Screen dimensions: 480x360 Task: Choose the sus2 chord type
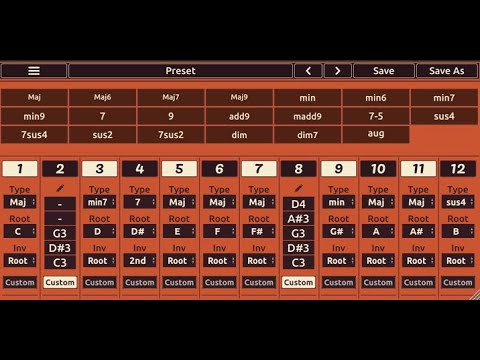[x=102, y=135]
